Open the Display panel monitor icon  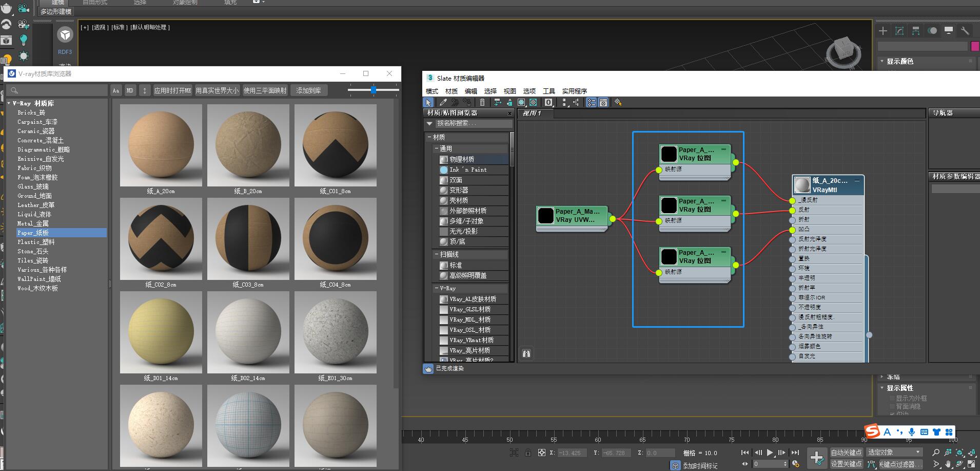pyautogui.click(x=949, y=31)
